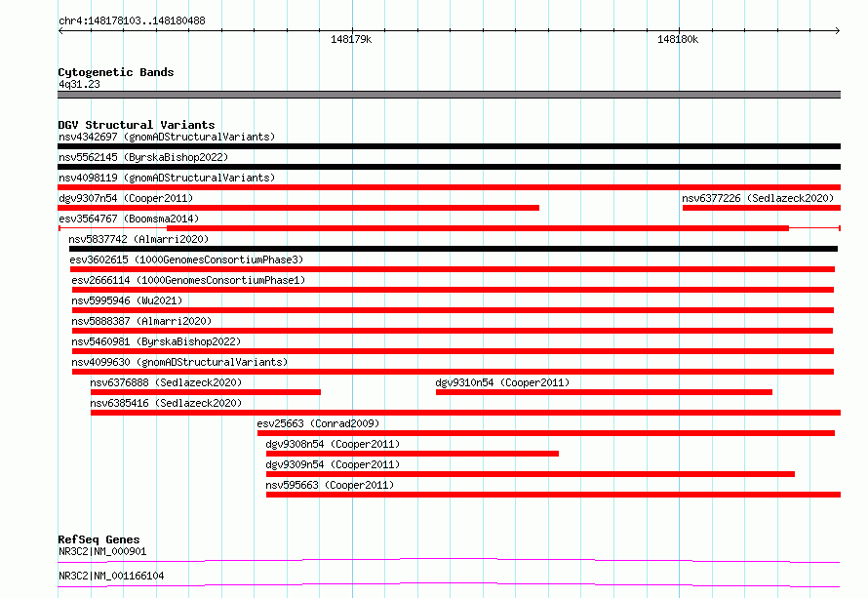Viewport: 868px width, 598px height.
Task: Open the NR3C2|NM_001166104 gene label
Action: (111, 576)
